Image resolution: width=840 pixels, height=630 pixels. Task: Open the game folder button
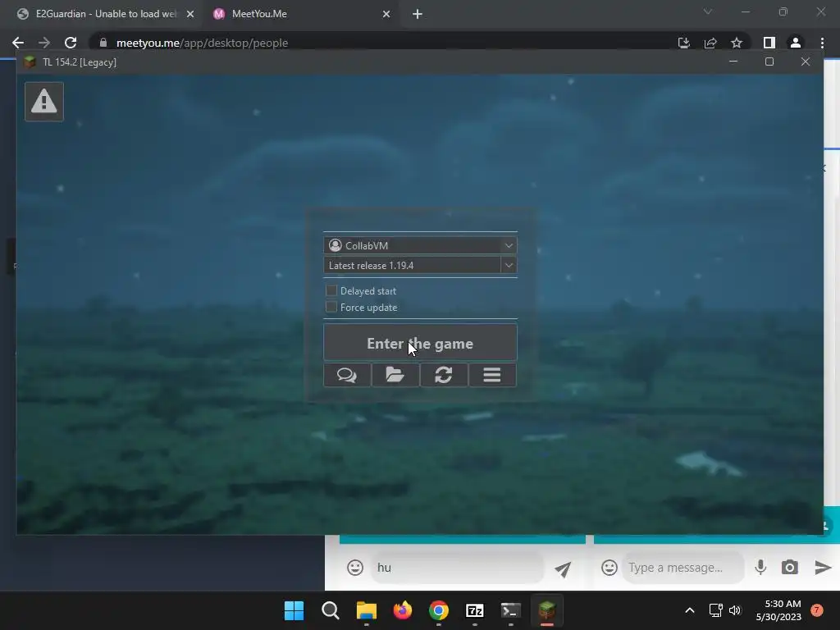[x=395, y=375]
